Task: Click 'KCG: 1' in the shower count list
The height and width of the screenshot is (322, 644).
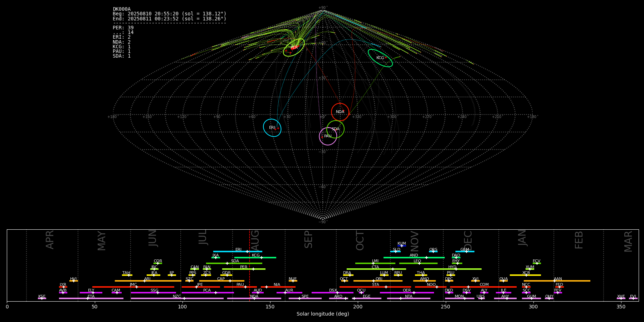Action: tap(122, 47)
